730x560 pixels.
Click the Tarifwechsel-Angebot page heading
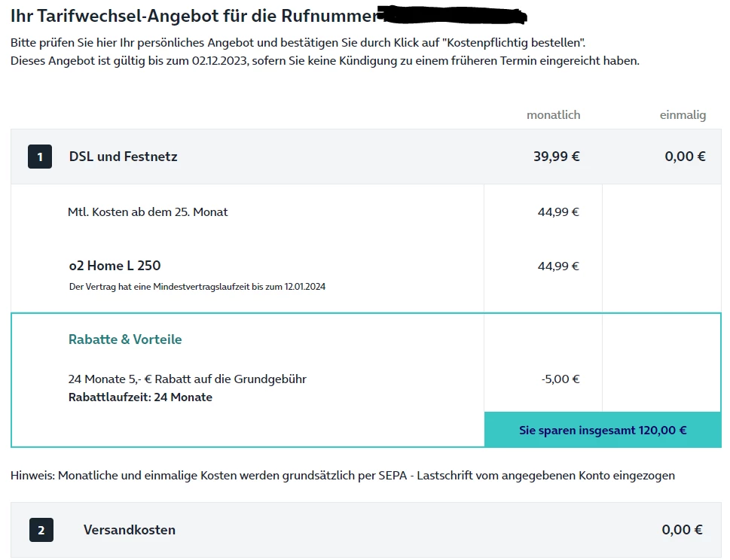[x=193, y=16]
